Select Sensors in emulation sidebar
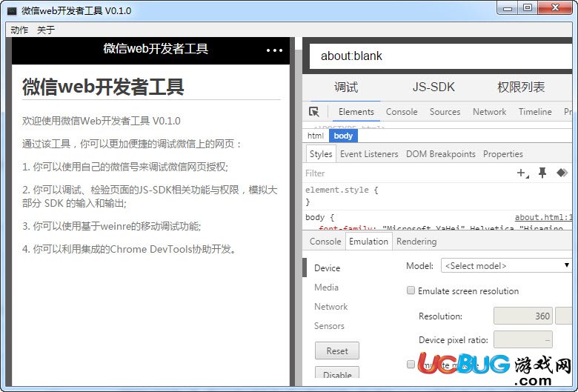The image size is (578, 392). [x=329, y=326]
